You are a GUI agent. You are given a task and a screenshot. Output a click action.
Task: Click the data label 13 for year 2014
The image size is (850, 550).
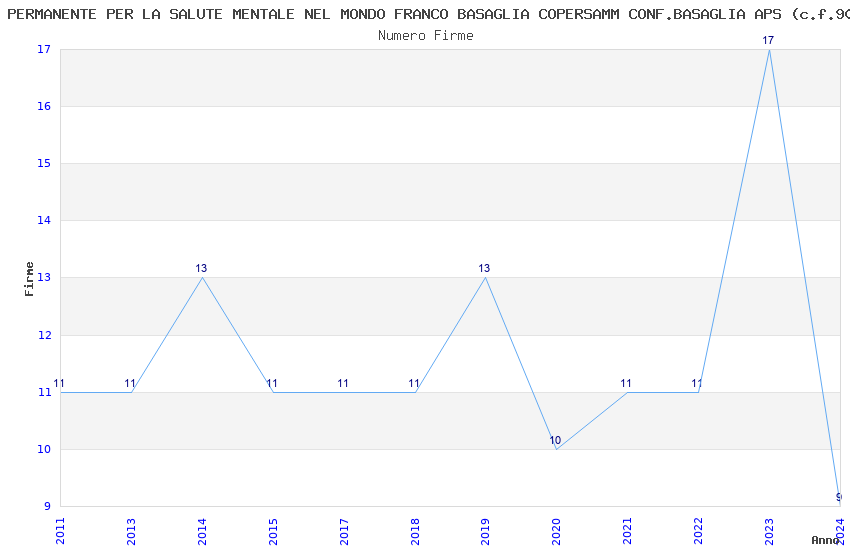pyautogui.click(x=201, y=268)
